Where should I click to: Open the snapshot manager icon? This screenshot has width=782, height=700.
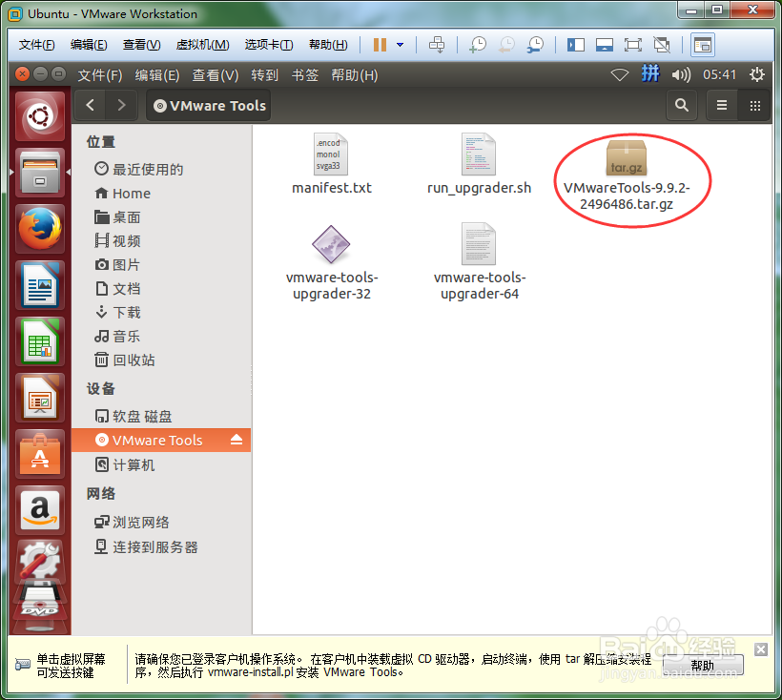click(x=535, y=45)
